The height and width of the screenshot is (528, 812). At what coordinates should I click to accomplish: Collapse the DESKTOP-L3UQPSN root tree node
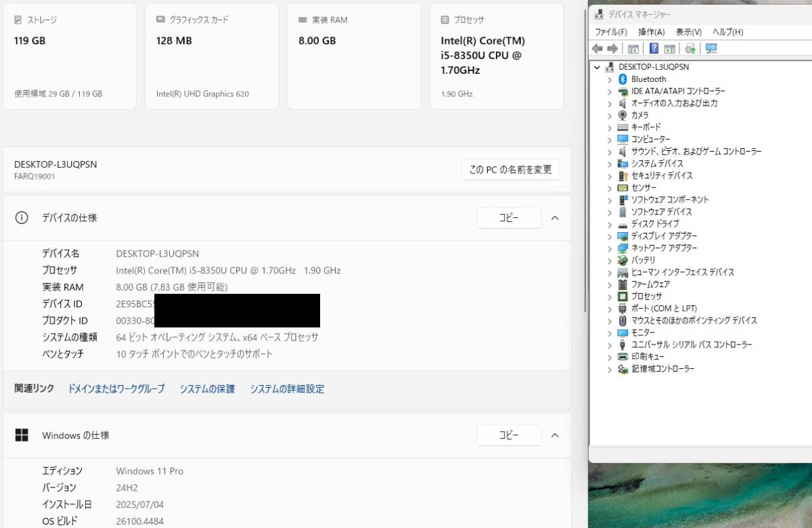point(597,67)
